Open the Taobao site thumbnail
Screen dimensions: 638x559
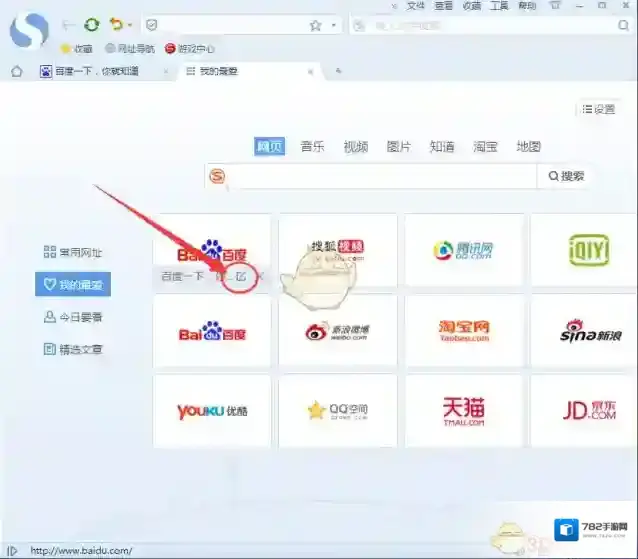tap(463, 330)
